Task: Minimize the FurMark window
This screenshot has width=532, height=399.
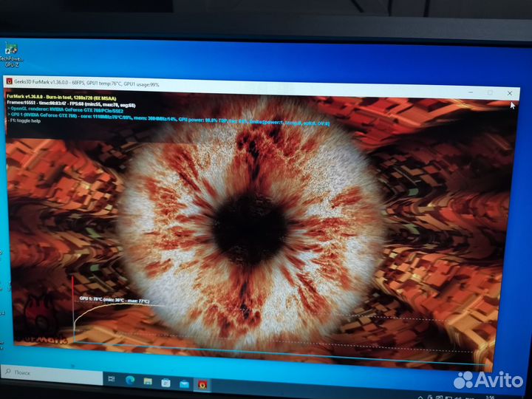Action: click(x=471, y=92)
